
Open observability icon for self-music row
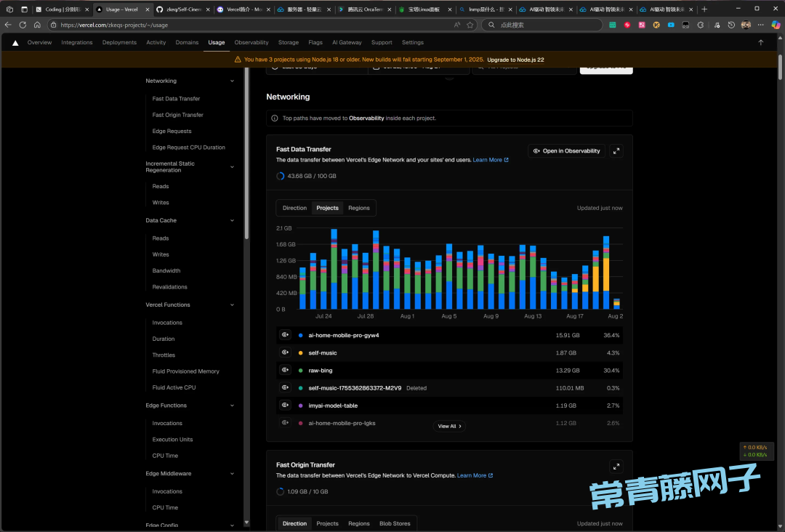click(x=285, y=352)
